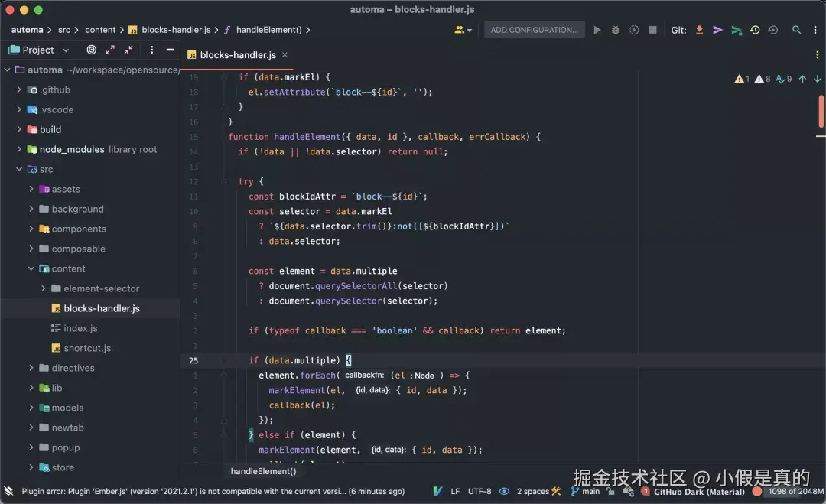
Task: Hide the Project tool window
Action: pos(170,50)
